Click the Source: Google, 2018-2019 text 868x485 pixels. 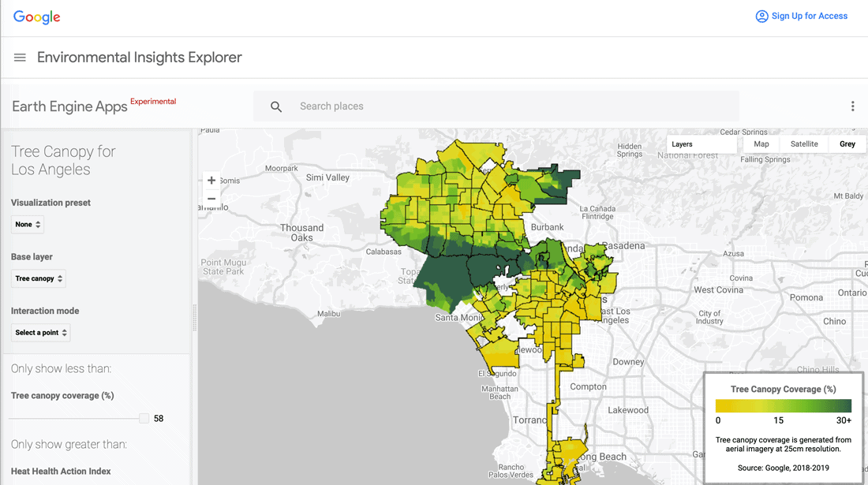click(784, 468)
